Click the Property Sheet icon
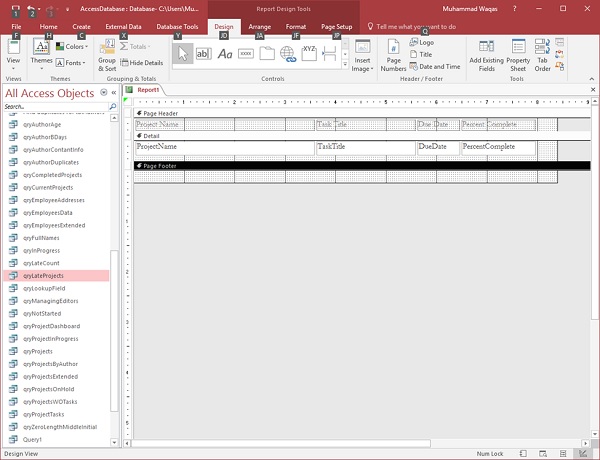Viewport: 600px width, 460px height. [518, 53]
